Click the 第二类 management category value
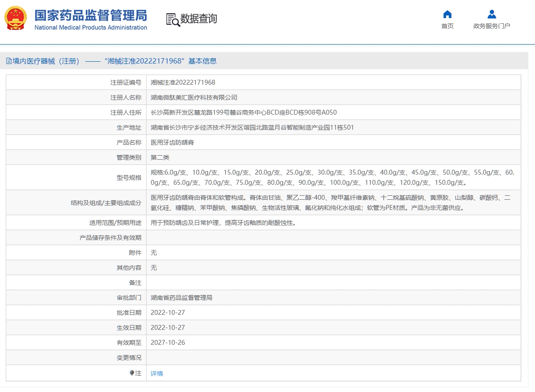 160,157
